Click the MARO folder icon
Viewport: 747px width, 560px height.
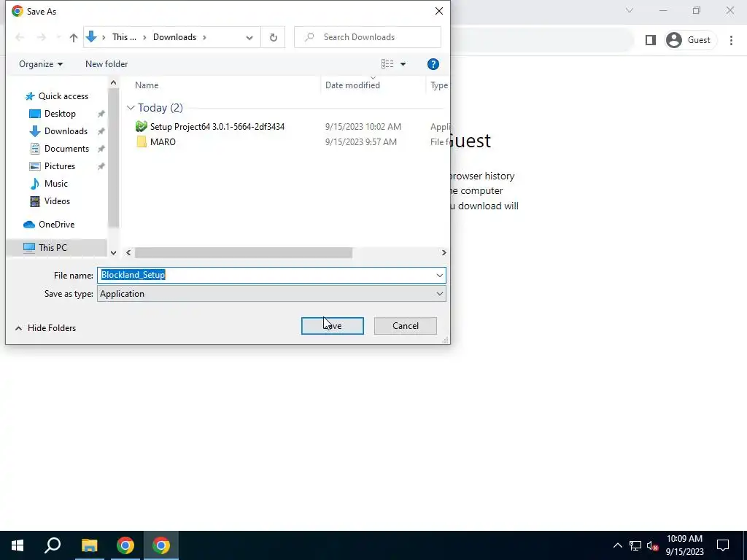click(x=141, y=142)
